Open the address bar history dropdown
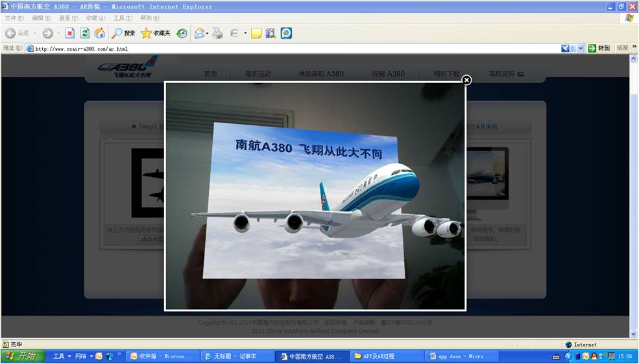This screenshot has height=364, width=639. [x=581, y=48]
